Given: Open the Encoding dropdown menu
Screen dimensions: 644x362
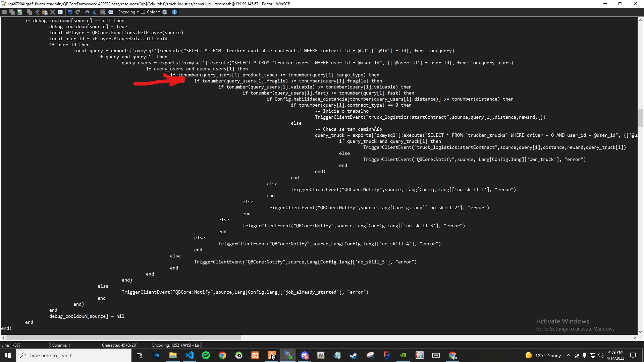Looking at the screenshot, I should [x=128, y=12].
